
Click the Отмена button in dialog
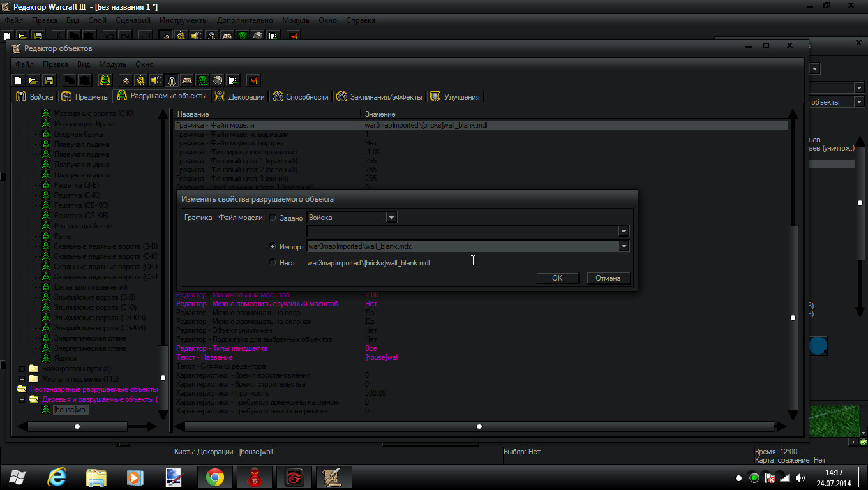pos(608,278)
